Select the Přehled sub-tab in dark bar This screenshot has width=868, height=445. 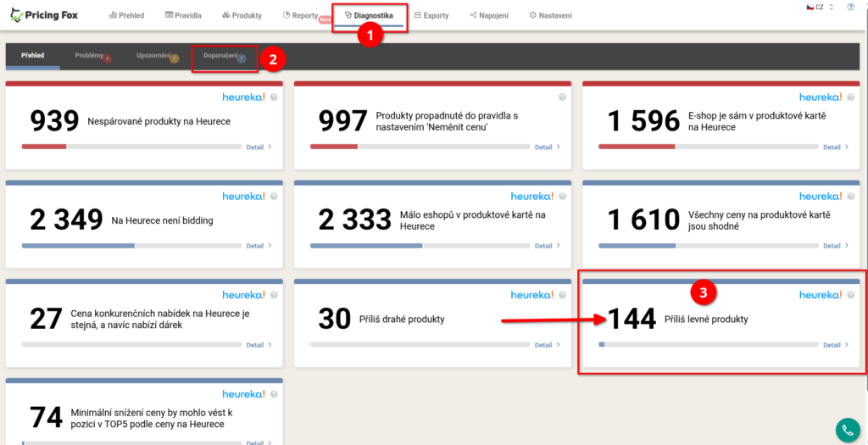(x=33, y=56)
